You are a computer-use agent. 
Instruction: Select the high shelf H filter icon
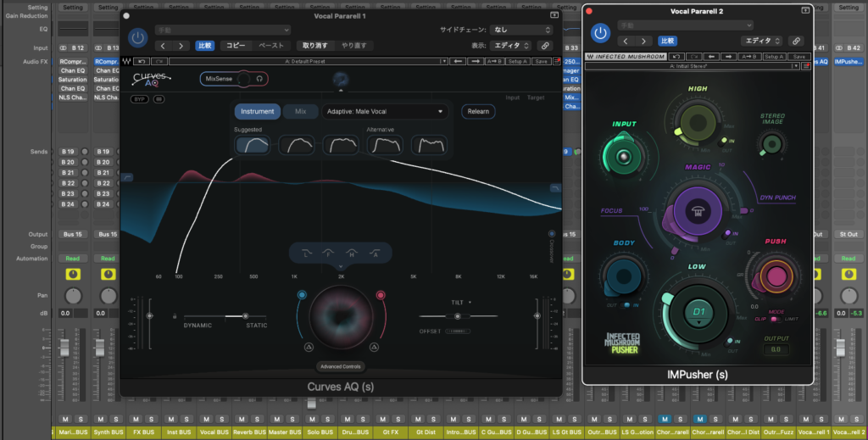(351, 252)
